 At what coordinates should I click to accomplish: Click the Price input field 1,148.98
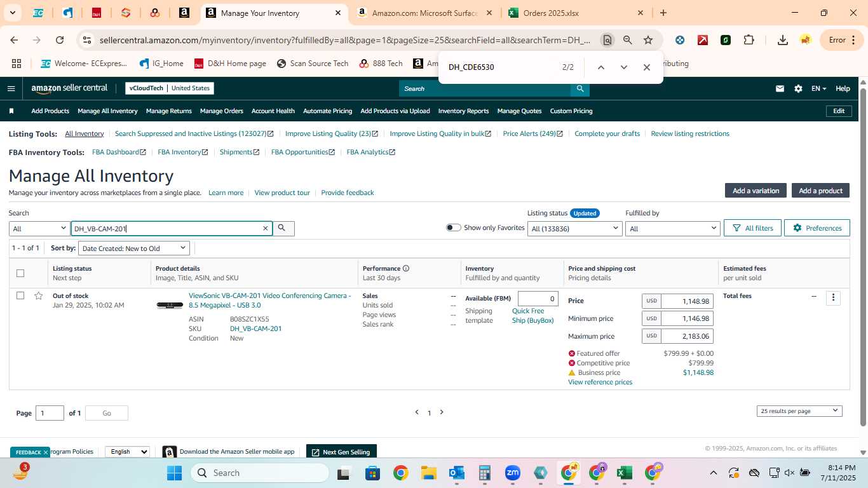(687, 301)
